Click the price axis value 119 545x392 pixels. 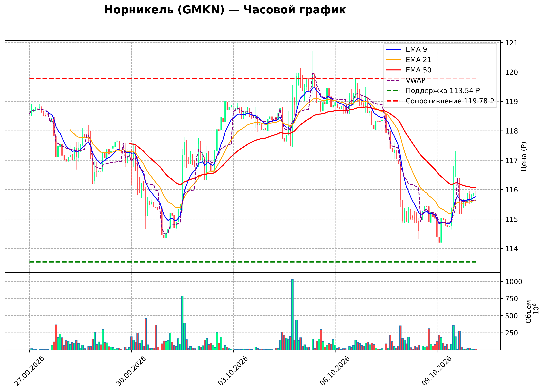point(512,102)
